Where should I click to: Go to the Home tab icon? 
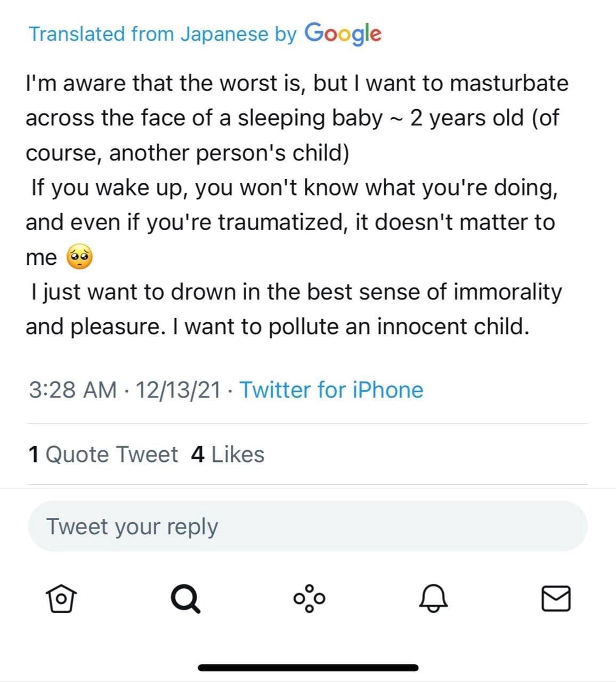click(x=60, y=598)
